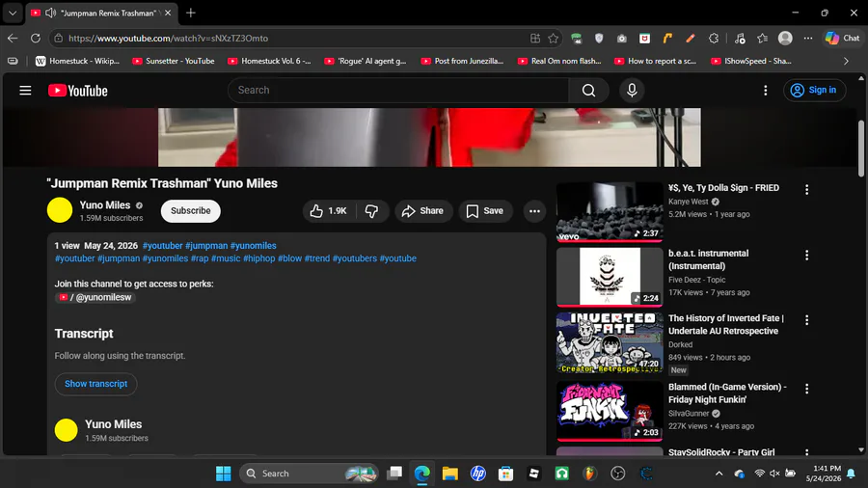Open more actions ellipsis under the video
Image resolution: width=868 pixels, height=488 pixels.
[x=534, y=211]
